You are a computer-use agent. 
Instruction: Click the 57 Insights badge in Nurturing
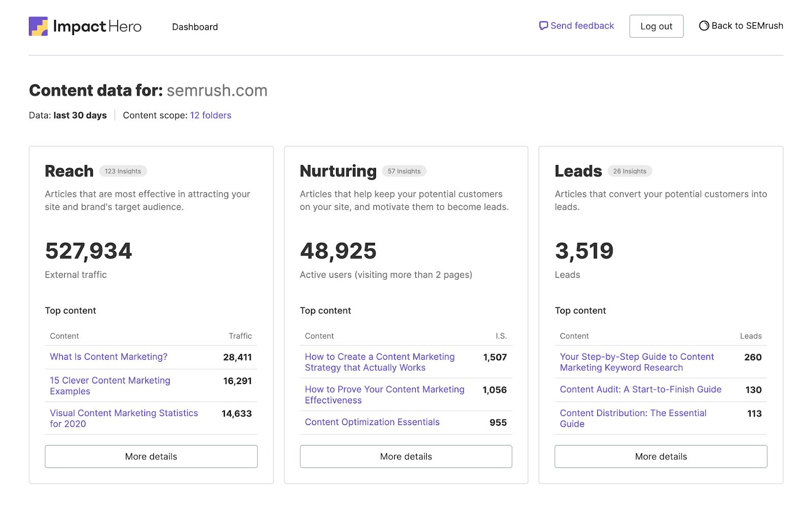404,171
